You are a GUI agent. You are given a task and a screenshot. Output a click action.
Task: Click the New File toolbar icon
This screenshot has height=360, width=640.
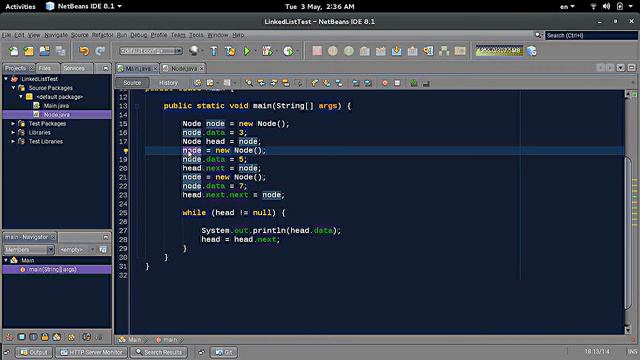tap(13, 51)
